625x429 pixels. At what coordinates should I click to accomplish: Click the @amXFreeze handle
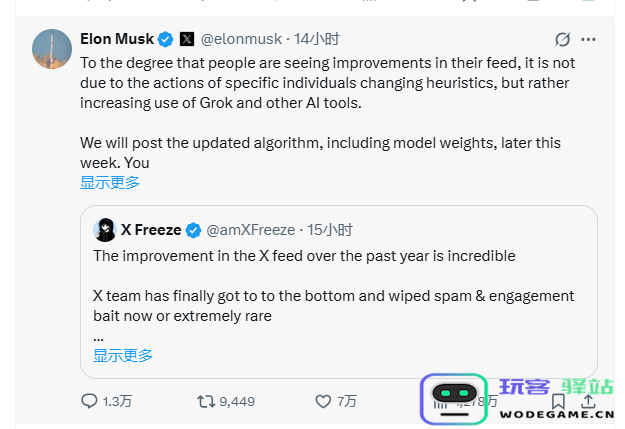tap(250, 230)
